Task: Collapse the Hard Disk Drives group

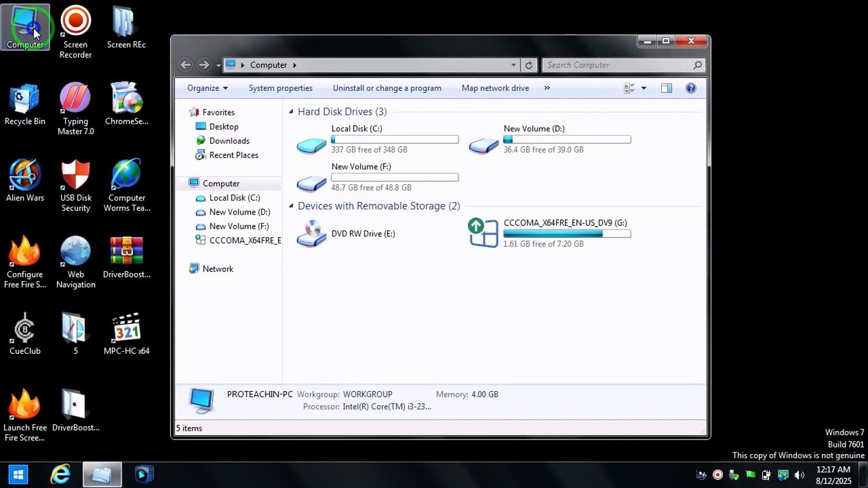Action: click(x=291, y=112)
